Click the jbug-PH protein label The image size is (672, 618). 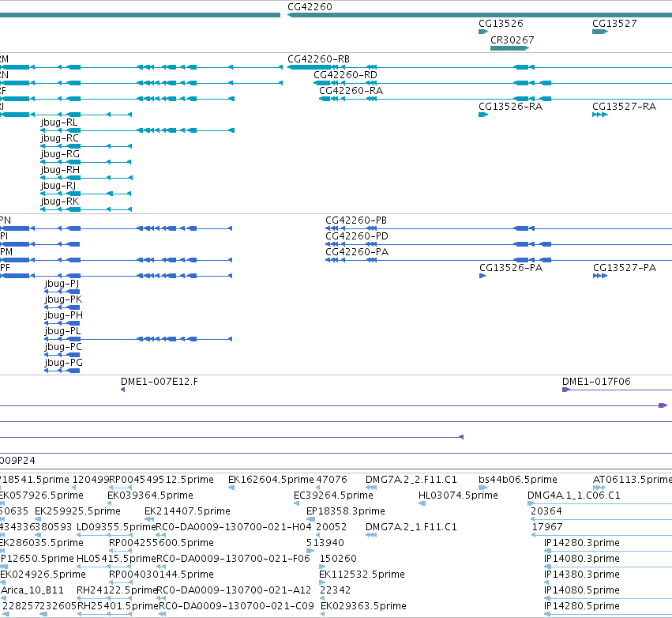63,315
